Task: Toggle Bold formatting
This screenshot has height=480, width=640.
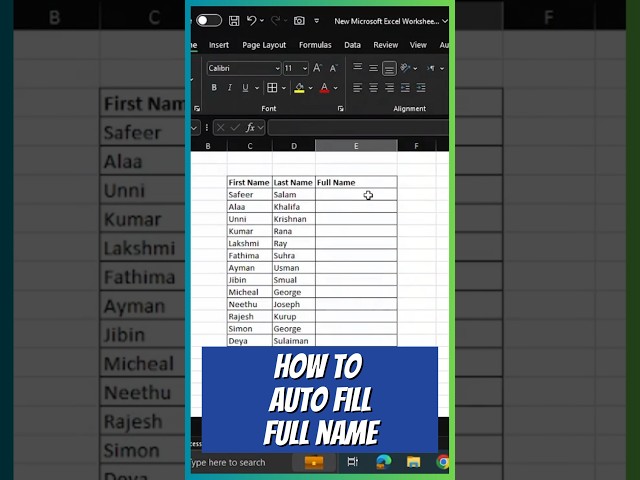Action: click(x=214, y=88)
